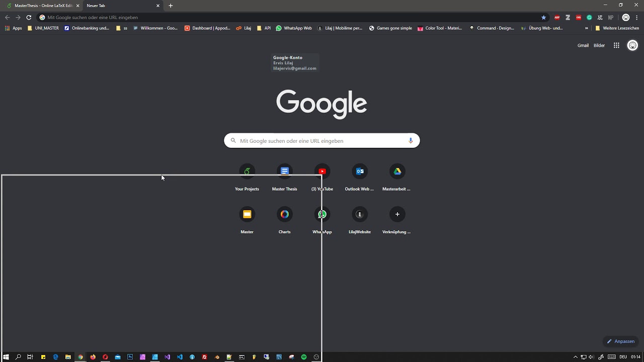Reload the current page
Image resolution: width=644 pixels, height=362 pixels.
[29, 17]
